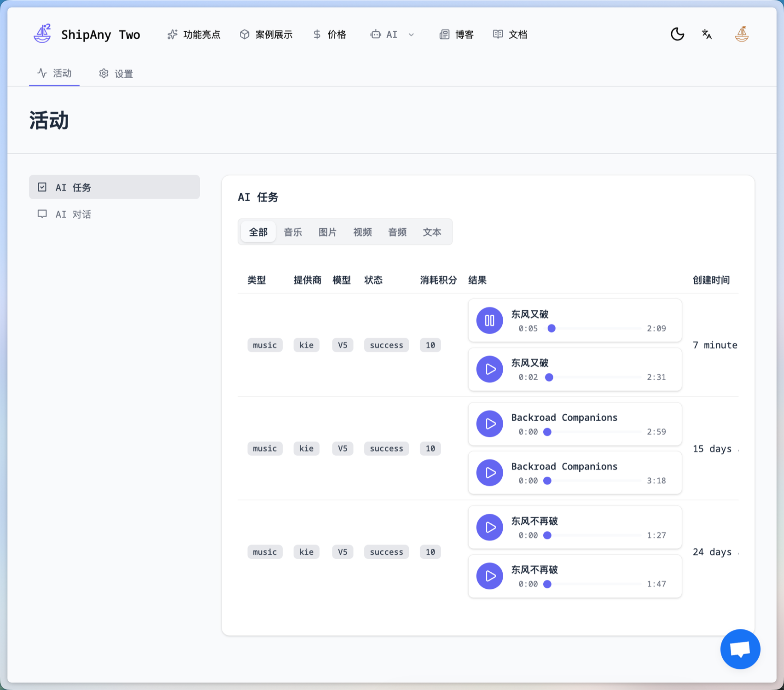Open AI 对话 in the sidebar
This screenshot has height=690, width=784.
tap(73, 214)
